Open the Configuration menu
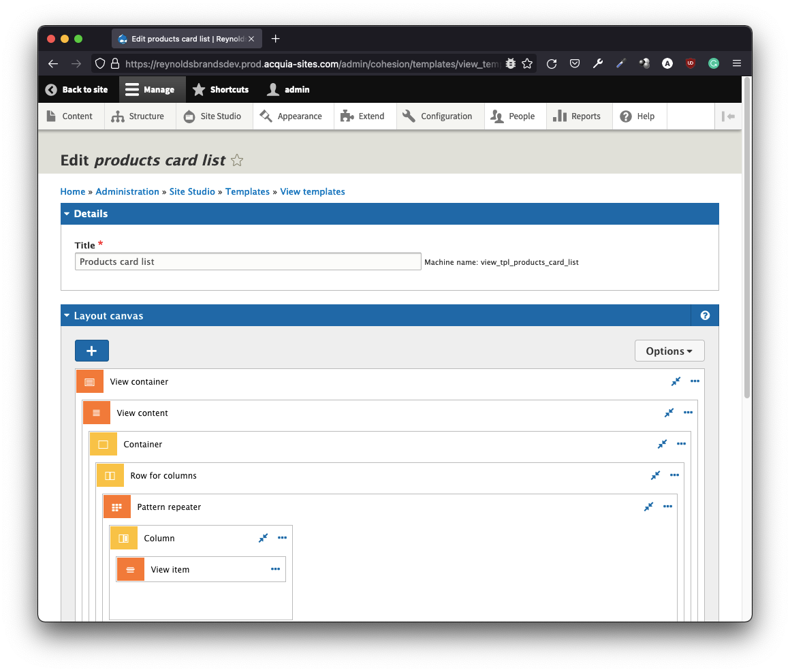Image resolution: width=790 pixels, height=672 pixels. pyautogui.click(x=438, y=116)
